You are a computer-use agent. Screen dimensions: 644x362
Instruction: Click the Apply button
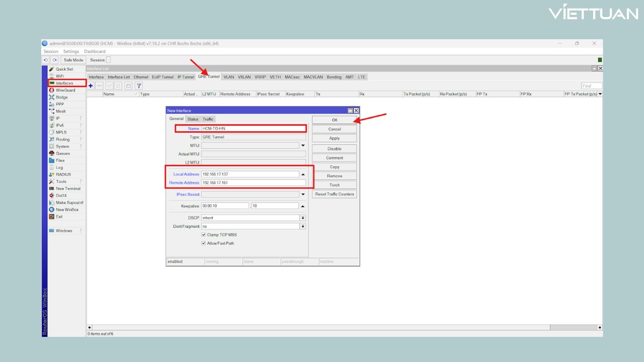pyautogui.click(x=334, y=138)
